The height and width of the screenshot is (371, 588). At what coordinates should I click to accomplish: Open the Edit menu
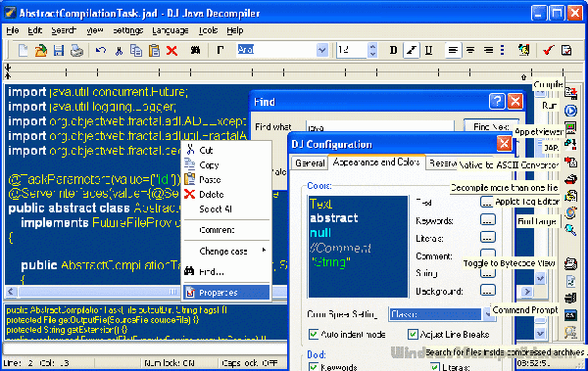(35, 30)
